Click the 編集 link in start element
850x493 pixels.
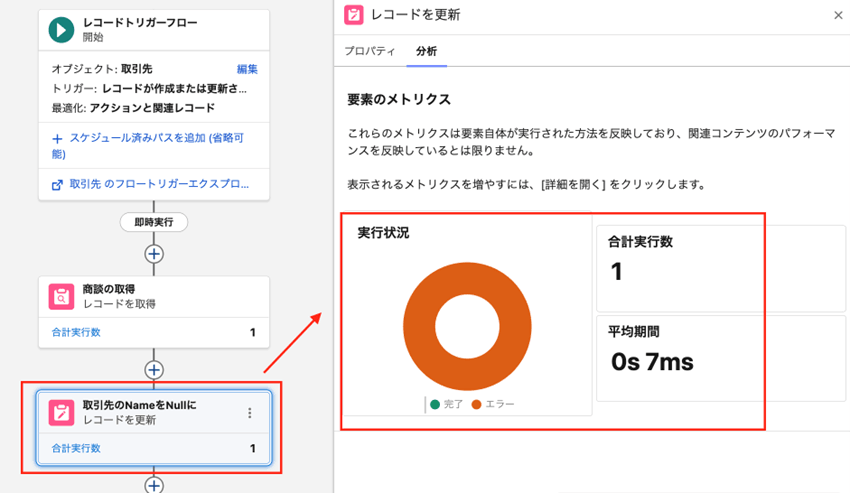pos(247,69)
